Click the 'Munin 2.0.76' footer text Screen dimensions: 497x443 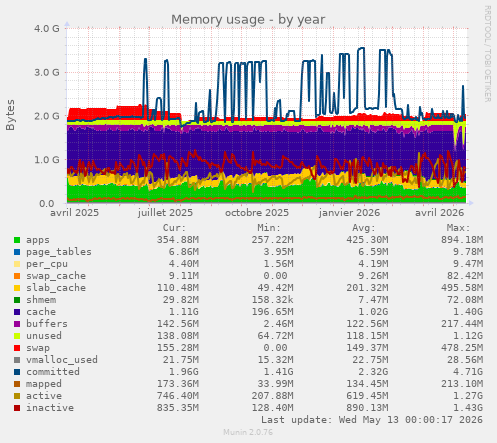248,432
